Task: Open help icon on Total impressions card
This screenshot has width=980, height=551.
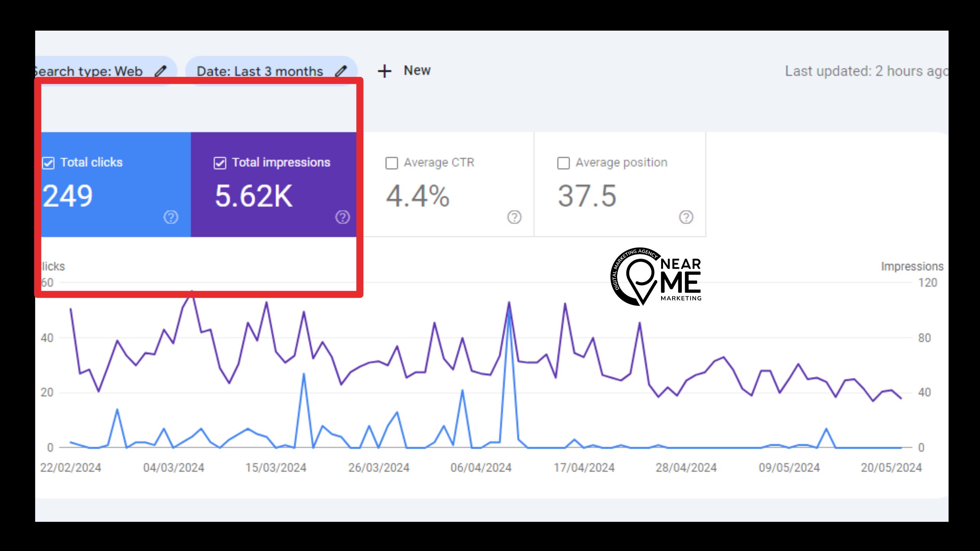Action: point(342,217)
